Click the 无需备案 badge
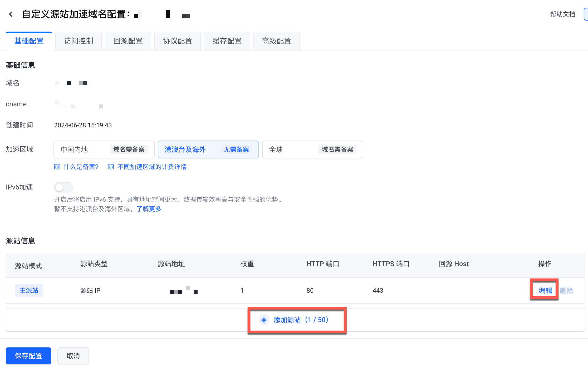The width and height of the screenshot is (588, 369). 236,149
